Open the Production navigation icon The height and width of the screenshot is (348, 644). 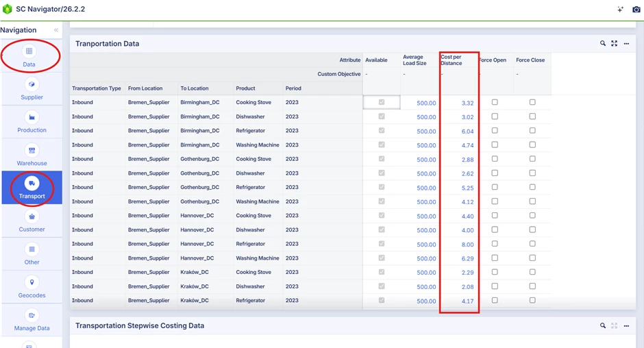[32, 118]
